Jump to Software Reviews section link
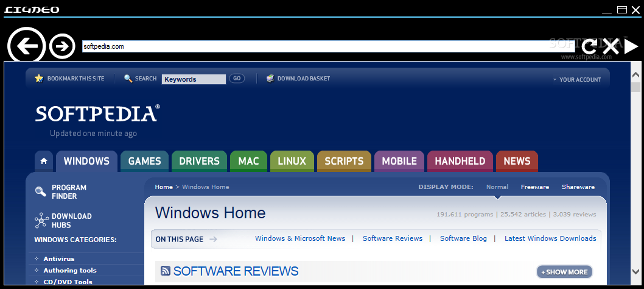 pos(393,238)
